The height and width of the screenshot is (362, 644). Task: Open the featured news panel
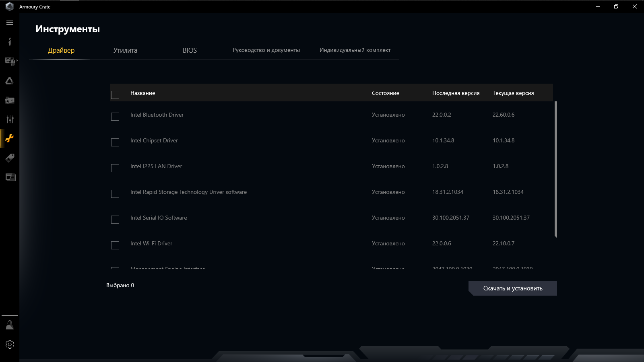[x=9, y=177]
